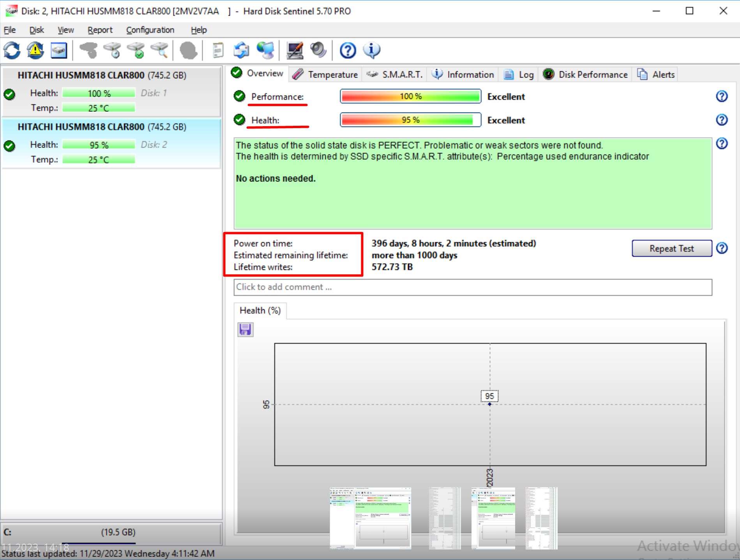Click Disk 2's 95 % health bar
Image resolution: width=740 pixels, height=560 pixels.
tap(99, 145)
